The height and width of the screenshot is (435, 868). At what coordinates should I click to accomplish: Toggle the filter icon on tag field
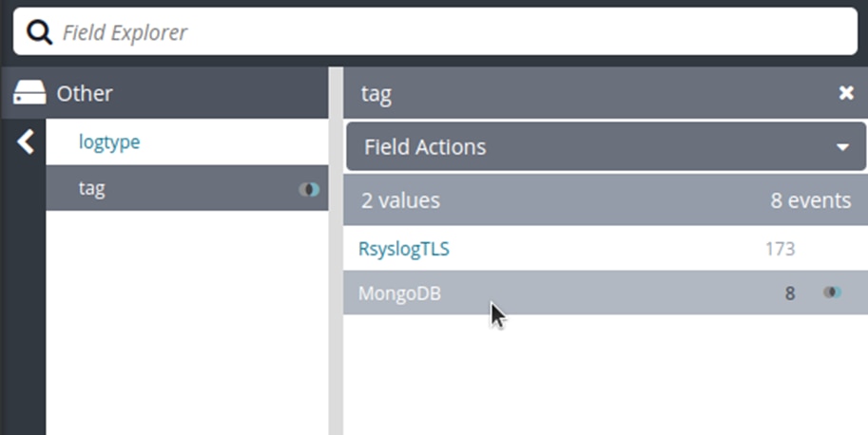coord(309,189)
